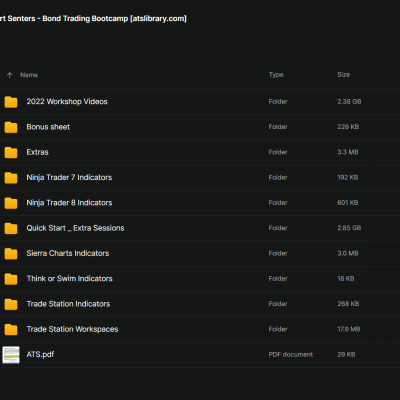Click the Think or Swim Indicators folder icon
The width and height of the screenshot is (400, 400).
click(x=11, y=279)
